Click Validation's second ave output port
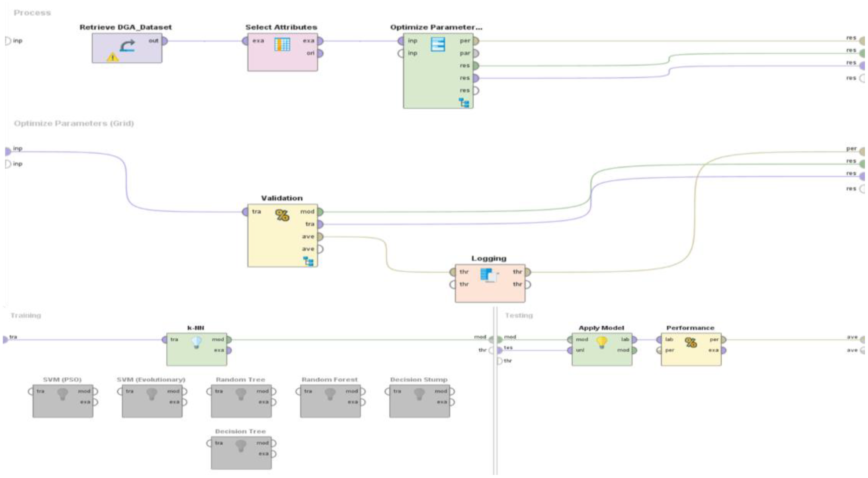Image resolution: width=868 pixels, height=478 pixels. 320,249
